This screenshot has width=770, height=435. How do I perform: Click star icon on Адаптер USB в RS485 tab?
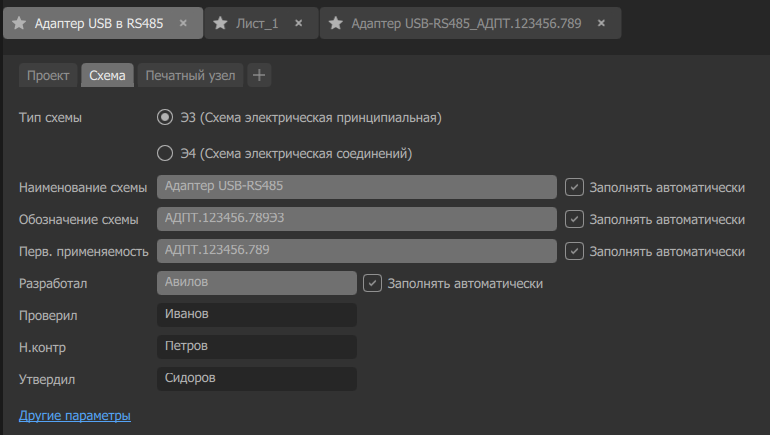19,23
